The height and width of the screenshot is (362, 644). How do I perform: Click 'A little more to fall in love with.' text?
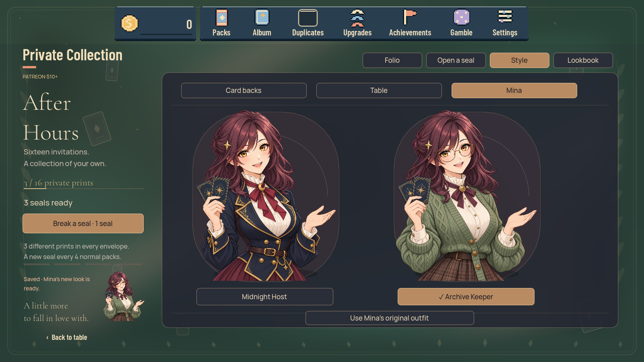pos(56,312)
